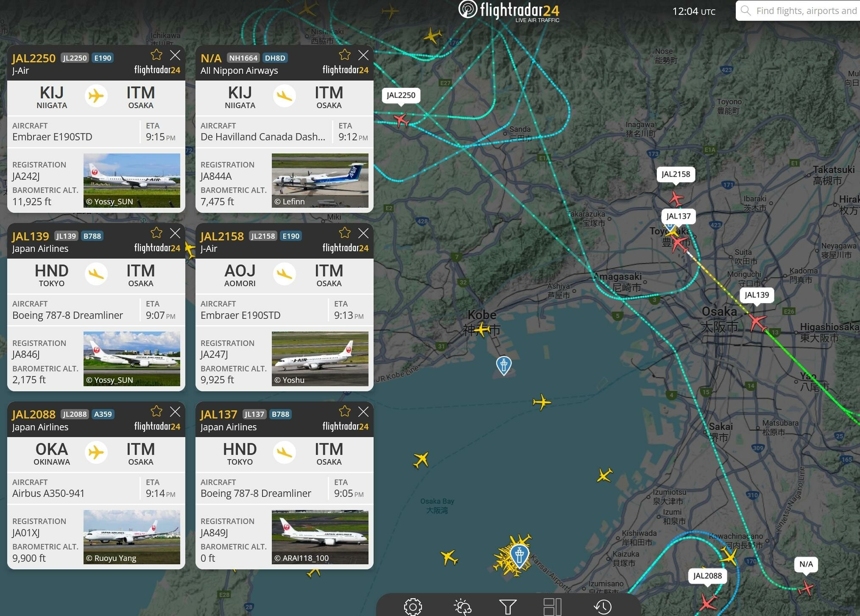Open JAL137 Dreamliner photo thumbnail
Screen dimensions: 860x616
click(320, 537)
